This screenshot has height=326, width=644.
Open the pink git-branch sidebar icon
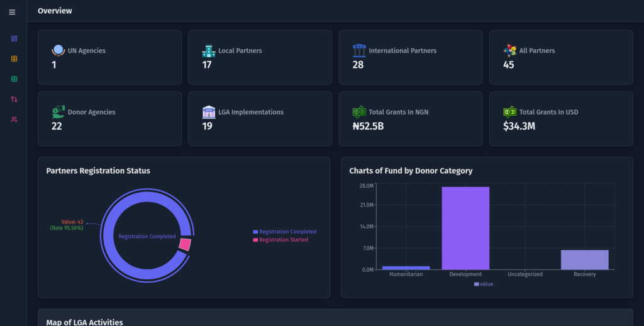pos(14,99)
